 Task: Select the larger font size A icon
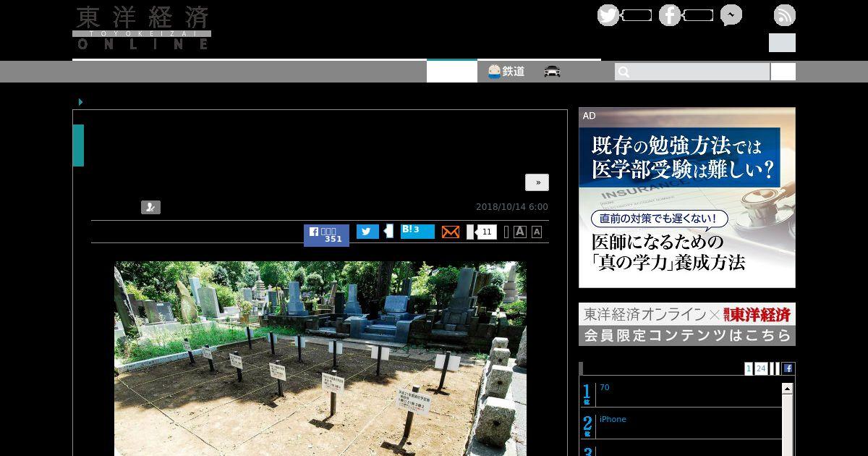pyautogui.click(x=520, y=232)
